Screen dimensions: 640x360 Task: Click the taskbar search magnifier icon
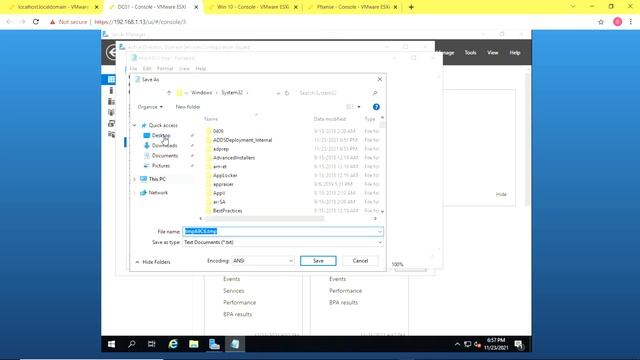(x=131, y=344)
